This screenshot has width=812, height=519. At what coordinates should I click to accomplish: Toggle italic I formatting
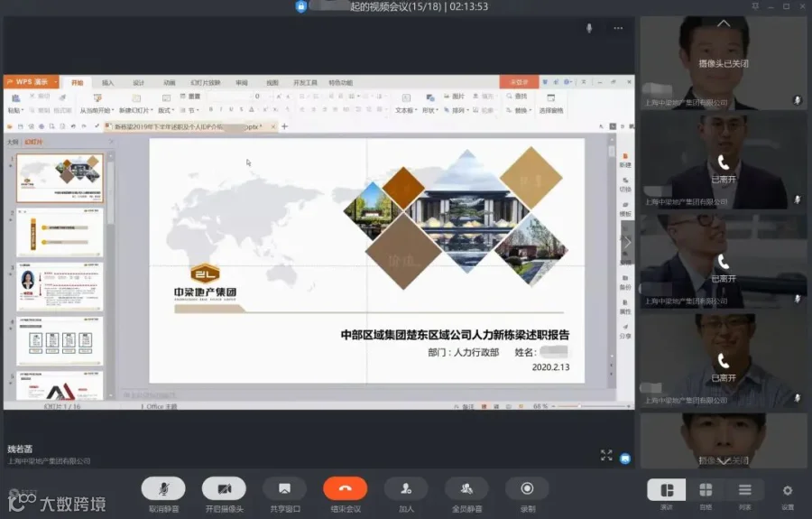pos(221,110)
